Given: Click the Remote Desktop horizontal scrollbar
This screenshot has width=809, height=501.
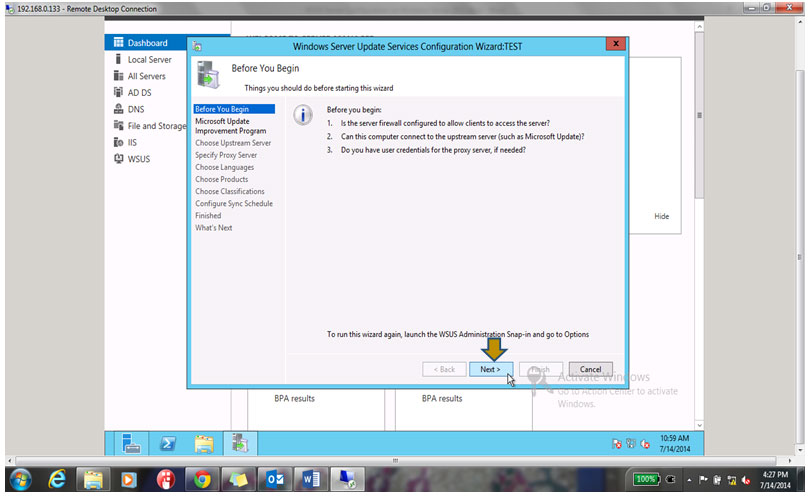Looking at the screenshot, I should point(396,460).
